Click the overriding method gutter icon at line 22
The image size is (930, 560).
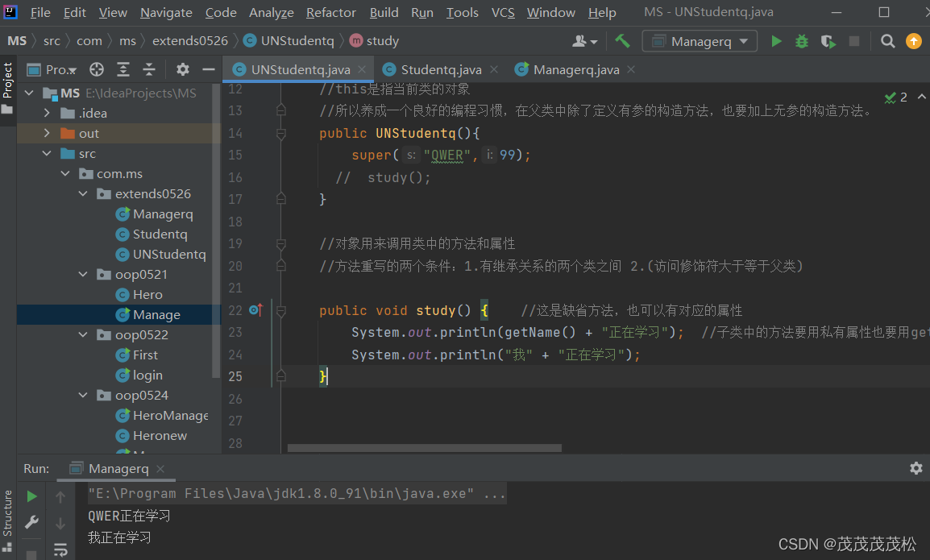pyautogui.click(x=255, y=309)
